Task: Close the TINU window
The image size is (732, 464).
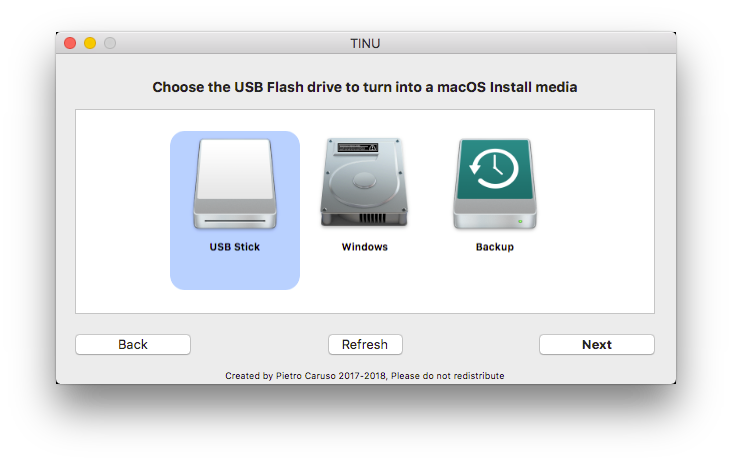Action: [x=70, y=43]
